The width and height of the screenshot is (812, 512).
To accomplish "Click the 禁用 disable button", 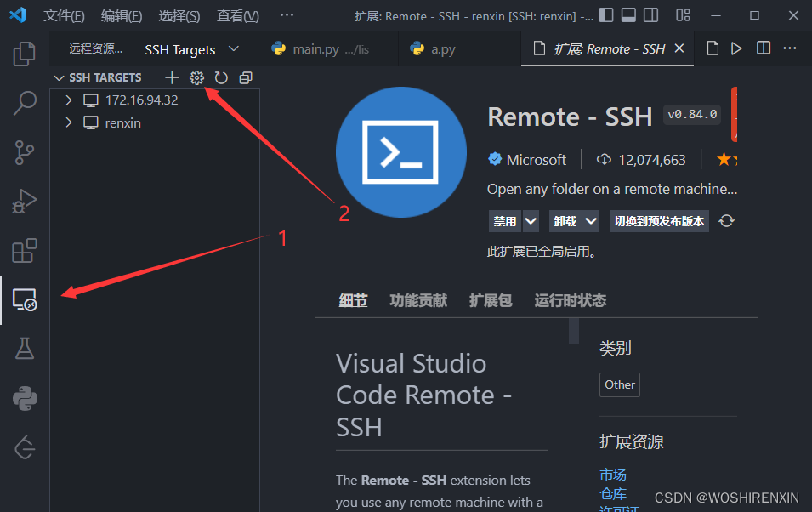I will click(x=505, y=221).
